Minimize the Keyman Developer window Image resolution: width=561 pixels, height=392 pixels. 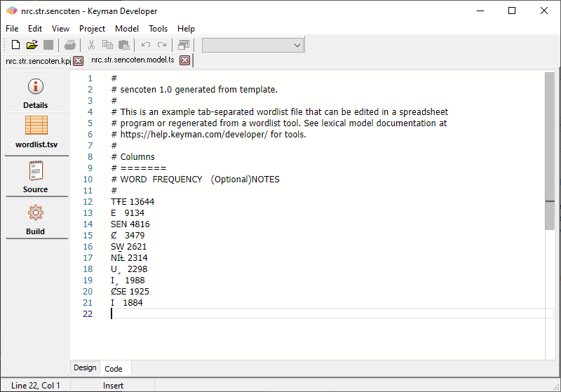[x=480, y=11]
